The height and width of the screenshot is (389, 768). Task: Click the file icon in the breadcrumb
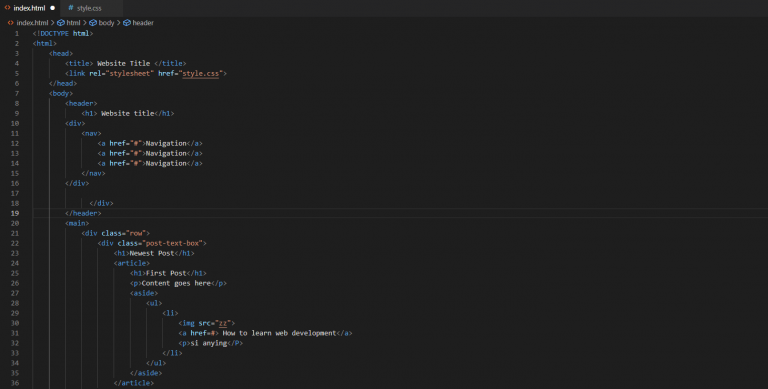click(x=10, y=23)
